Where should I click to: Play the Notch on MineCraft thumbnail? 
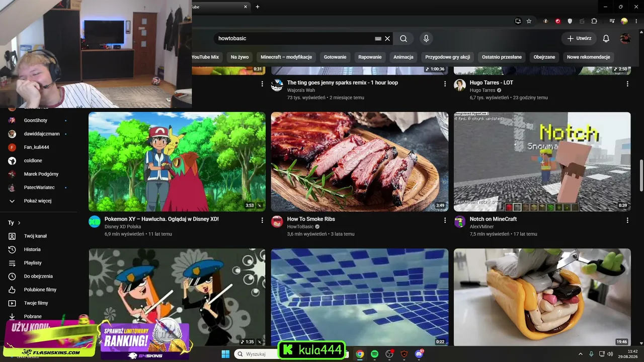point(542,161)
